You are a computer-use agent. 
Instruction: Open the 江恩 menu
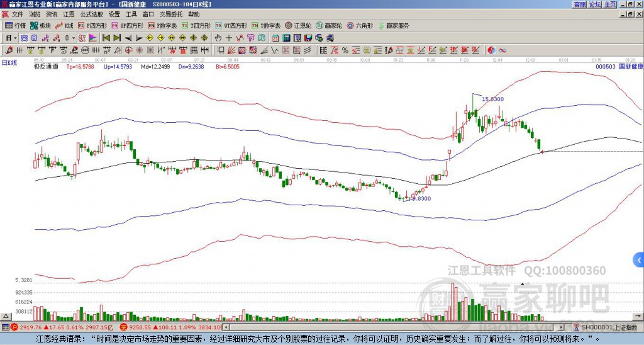tap(69, 14)
